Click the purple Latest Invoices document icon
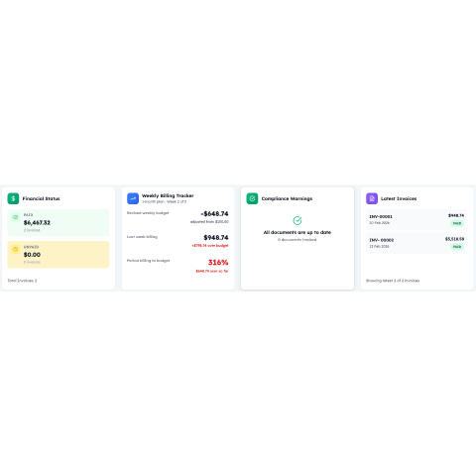 [372, 198]
